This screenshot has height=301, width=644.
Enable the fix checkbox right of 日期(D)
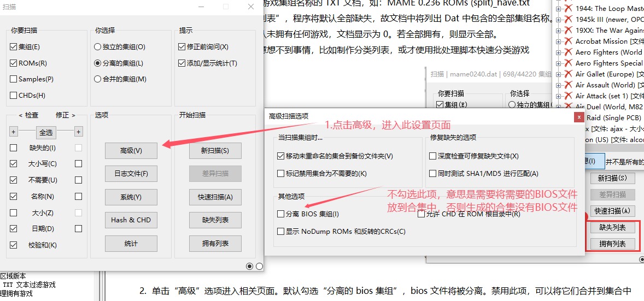click(x=78, y=229)
